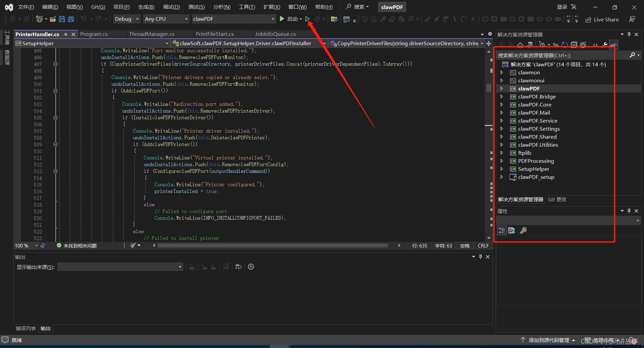Click the Categorized icon in Properties panel
The height and width of the screenshot is (348, 644).
pyautogui.click(x=502, y=230)
